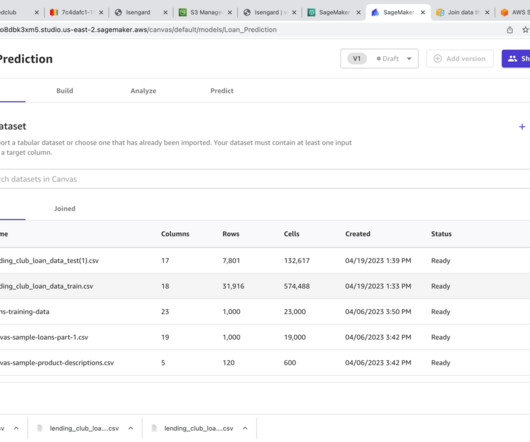Click Ready status of sample-product-descriptions row

pyautogui.click(x=440, y=363)
